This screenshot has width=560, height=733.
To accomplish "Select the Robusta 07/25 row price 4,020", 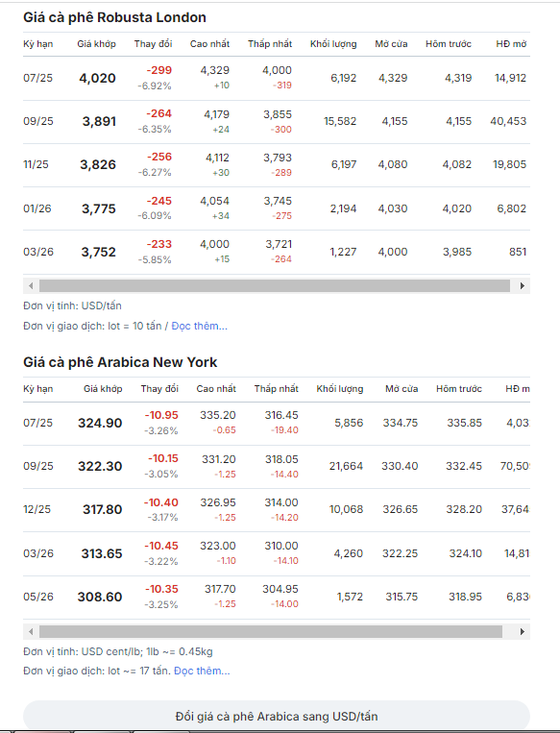I will 97,78.
